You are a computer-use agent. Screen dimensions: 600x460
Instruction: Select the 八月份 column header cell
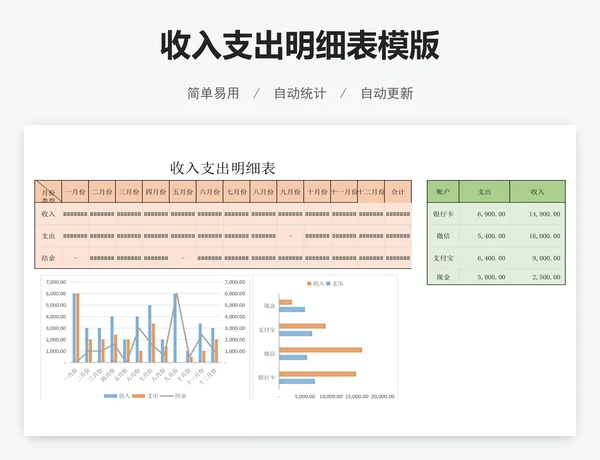263,192
